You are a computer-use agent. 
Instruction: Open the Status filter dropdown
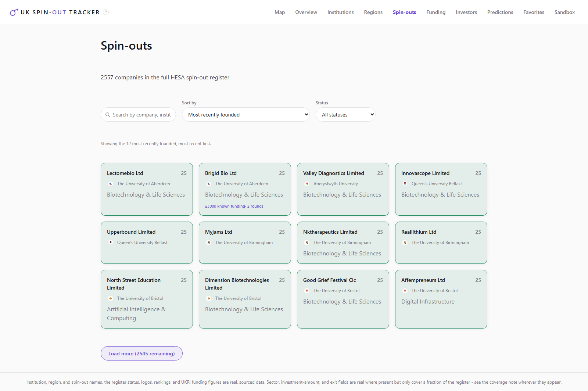coord(345,115)
